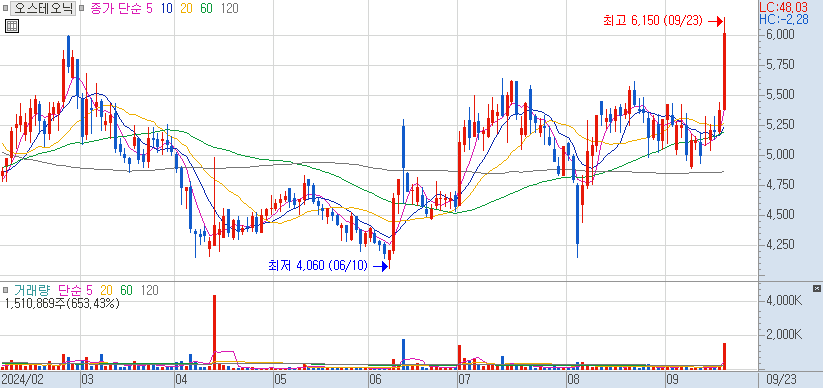This screenshot has height=388, width=823.
Task: Click the small gray square before 종가 단순
Action: pos(82,9)
